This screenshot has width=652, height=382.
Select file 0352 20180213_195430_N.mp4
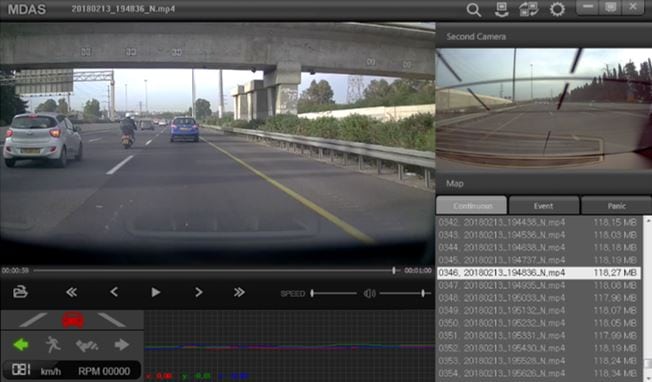(x=538, y=348)
